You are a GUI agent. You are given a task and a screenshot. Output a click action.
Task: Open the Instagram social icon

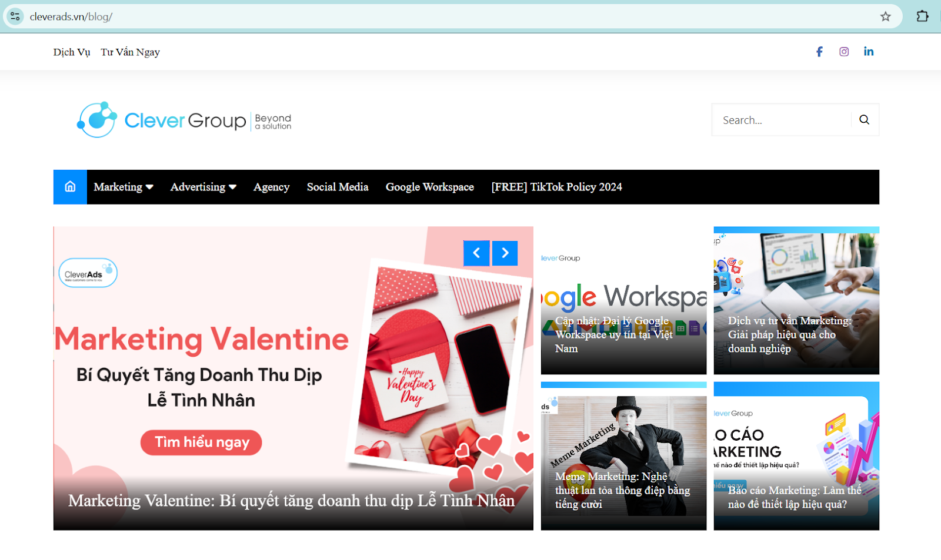click(x=844, y=52)
